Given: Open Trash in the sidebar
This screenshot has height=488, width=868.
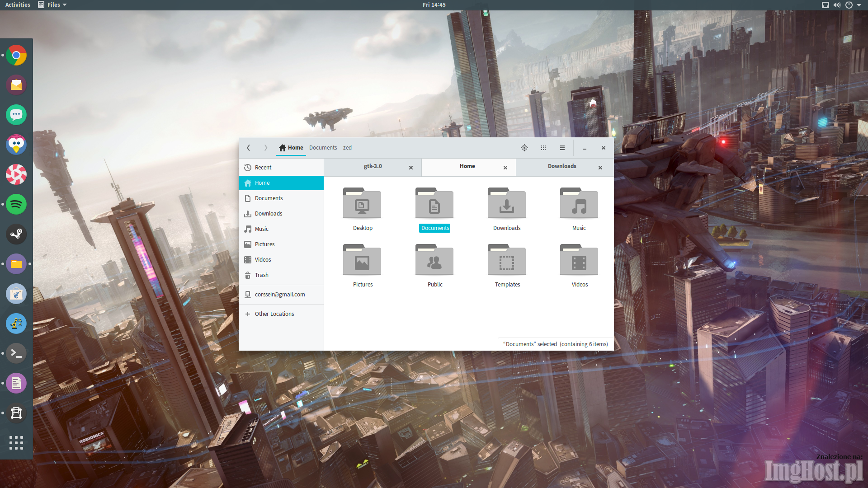Looking at the screenshot, I should [x=281, y=275].
